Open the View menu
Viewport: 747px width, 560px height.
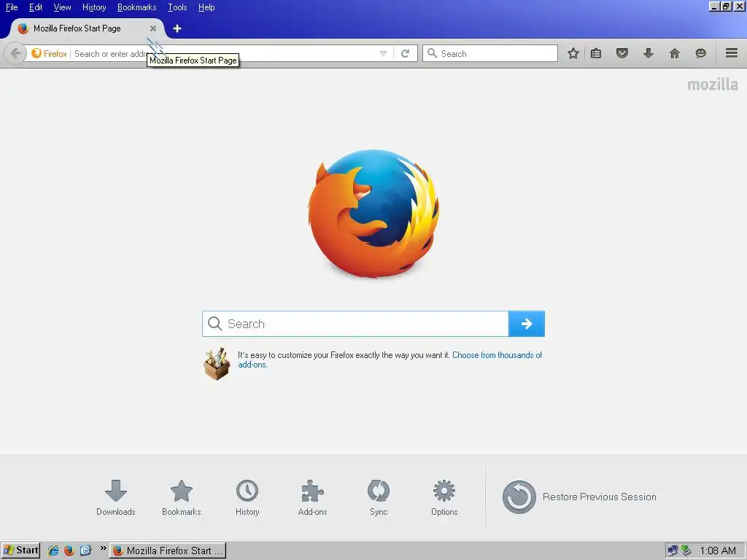coord(62,7)
